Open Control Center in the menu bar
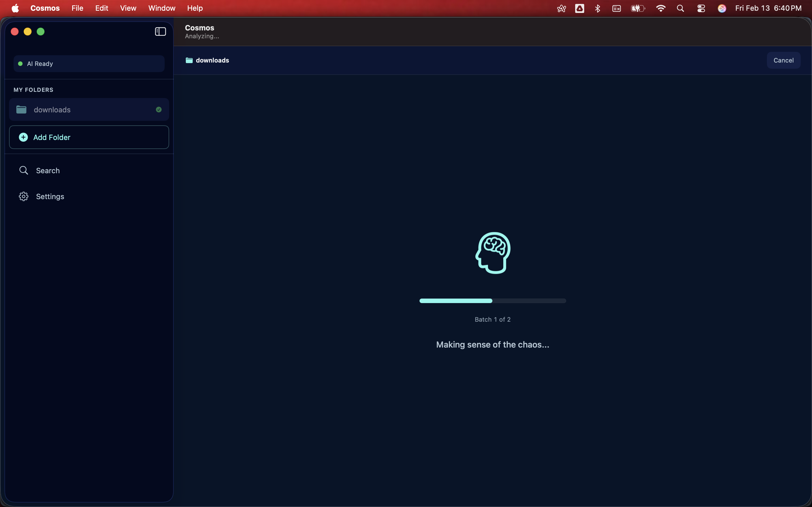The width and height of the screenshot is (812, 507). 701,8
